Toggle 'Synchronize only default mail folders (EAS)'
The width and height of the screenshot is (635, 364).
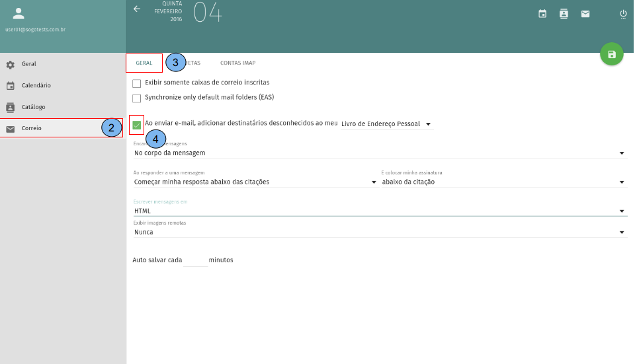pos(137,98)
